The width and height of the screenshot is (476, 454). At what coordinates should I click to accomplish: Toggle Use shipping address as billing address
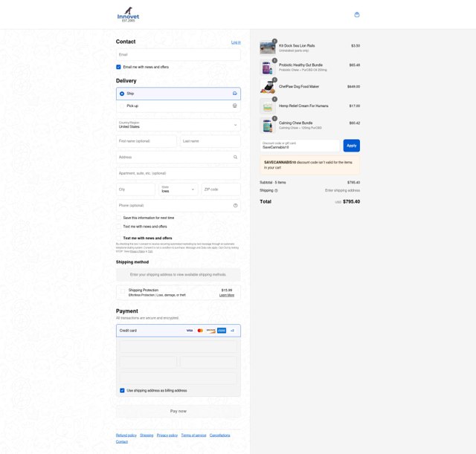click(122, 390)
